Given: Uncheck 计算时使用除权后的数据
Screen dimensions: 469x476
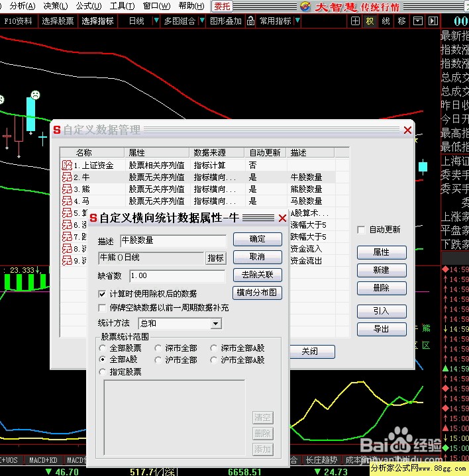Looking at the screenshot, I should pos(102,294).
